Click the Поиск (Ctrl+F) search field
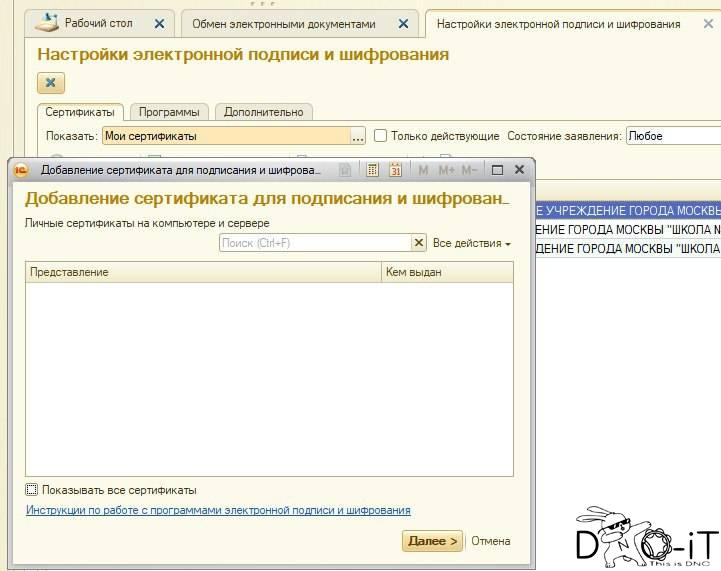The image size is (721, 571). [x=315, y=243]
